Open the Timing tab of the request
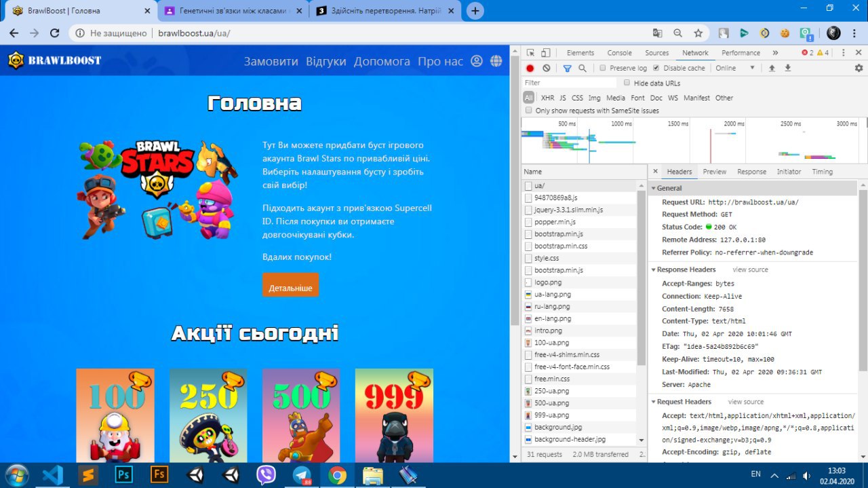 [x=822, y=172]
